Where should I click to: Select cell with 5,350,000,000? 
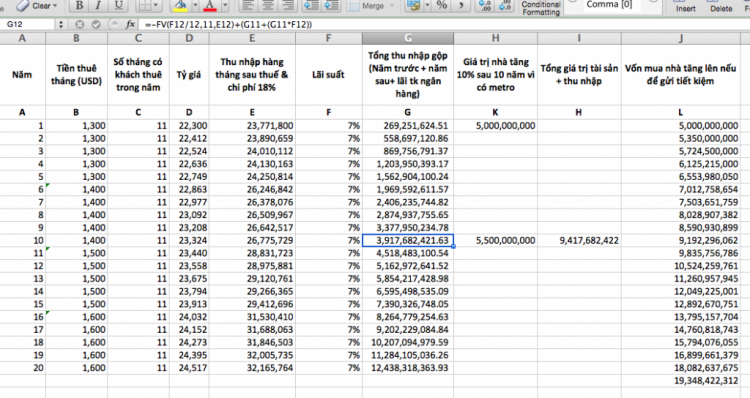(x=681, y=139)
